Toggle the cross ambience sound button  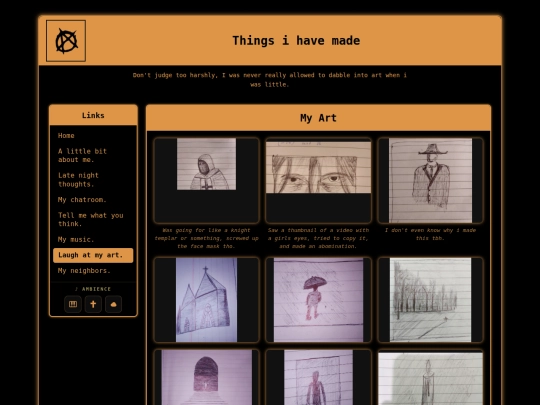tap(93, 304)
